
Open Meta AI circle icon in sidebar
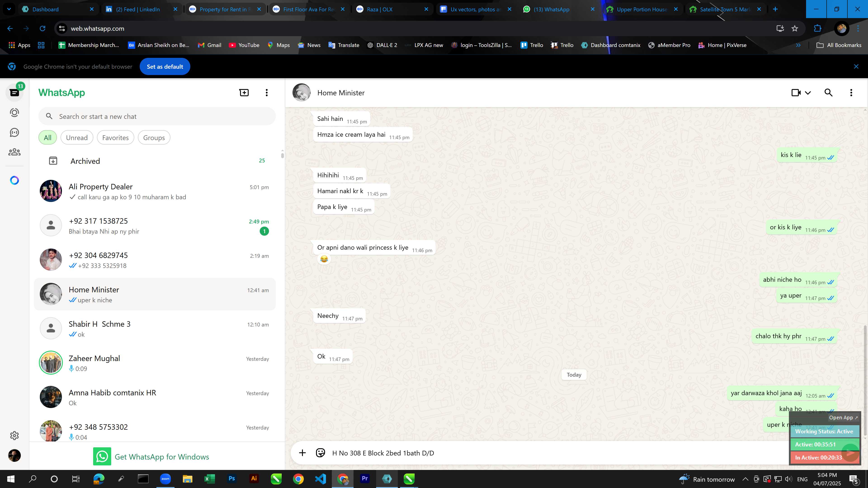pyautogui.click(x=14, y=181)
